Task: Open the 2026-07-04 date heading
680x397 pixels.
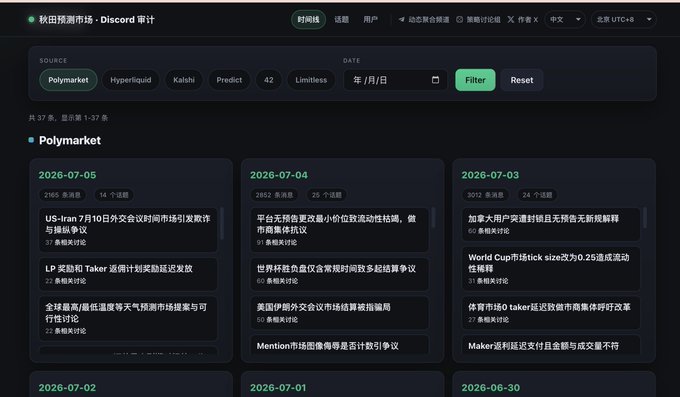Action: [x=279, y=175]
